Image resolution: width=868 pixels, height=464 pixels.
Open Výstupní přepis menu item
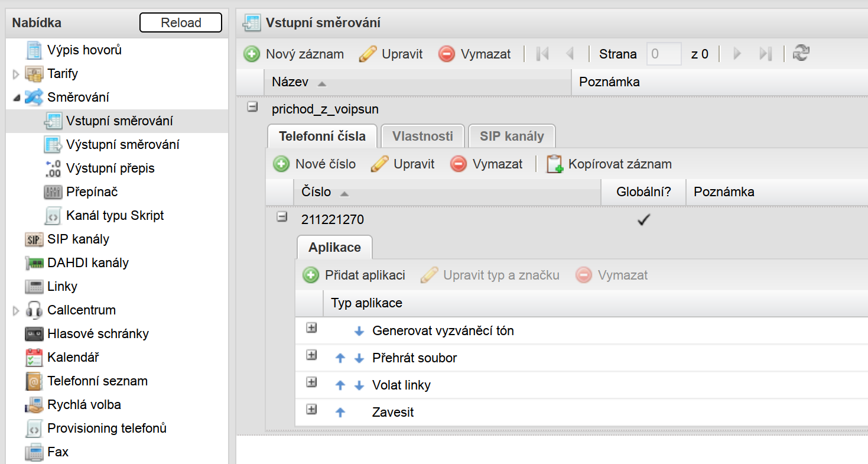[x=110, y=168]
